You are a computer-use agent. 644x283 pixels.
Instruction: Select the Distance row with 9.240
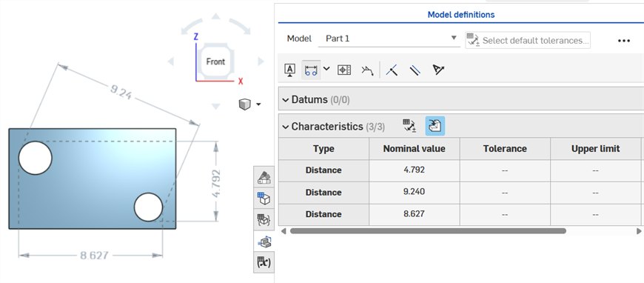pyautogui.click(x=323, y=192)
